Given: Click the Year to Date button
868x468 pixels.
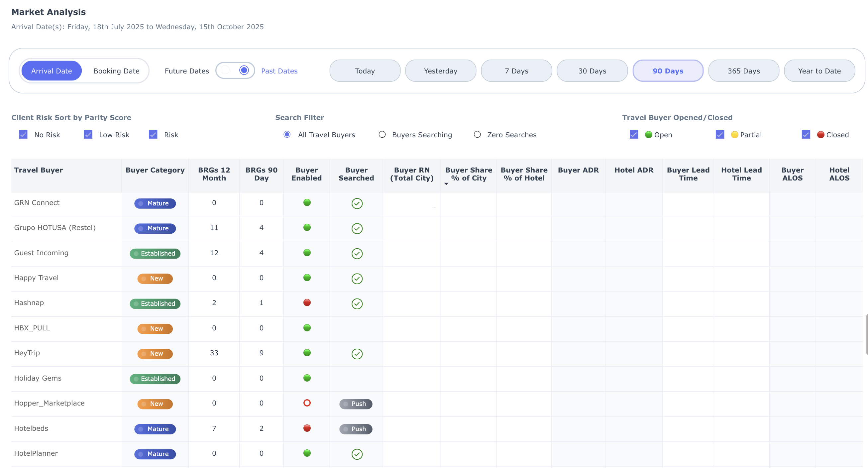Looking at the screenshot, I should pyautogui.click(x=819, y=71).
